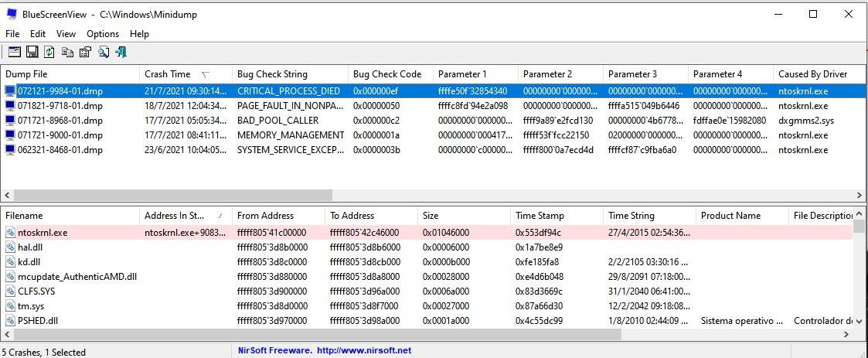Click the Parameter 3 column header
The height and width of the screenshot is (358, 868).
(645, 73)
